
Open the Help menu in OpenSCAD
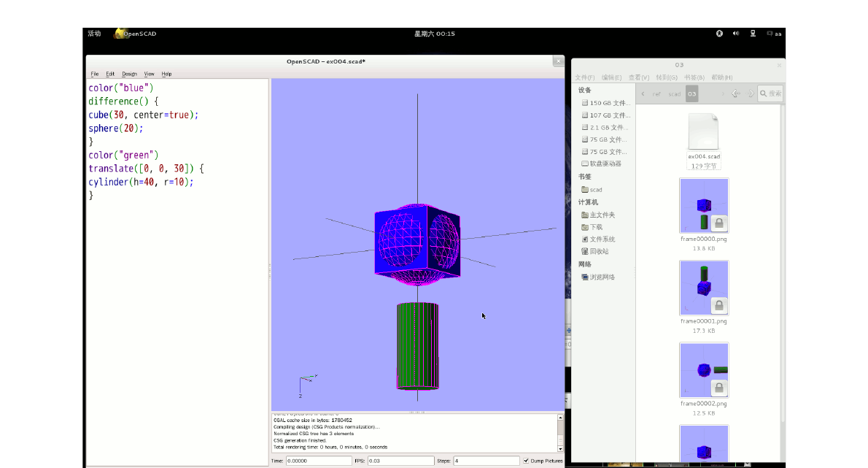(166, 74)
